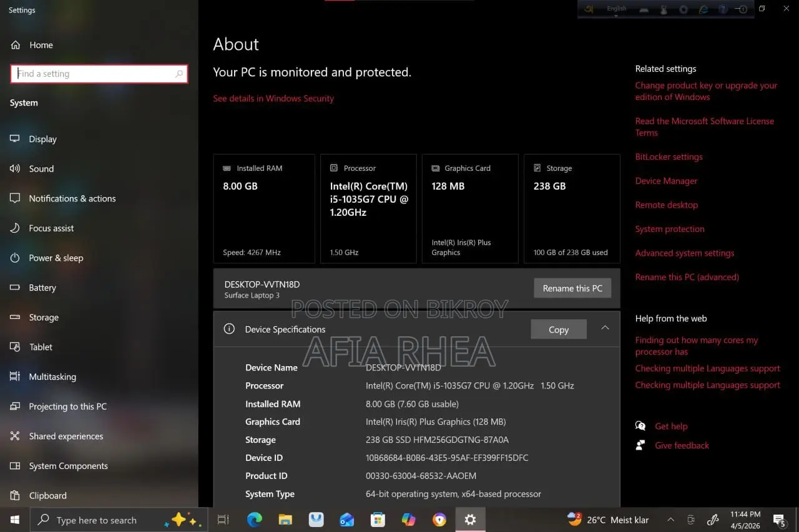Open Device Manager link
The height and width of the screenshot is (532, 799).
[666, 181]
